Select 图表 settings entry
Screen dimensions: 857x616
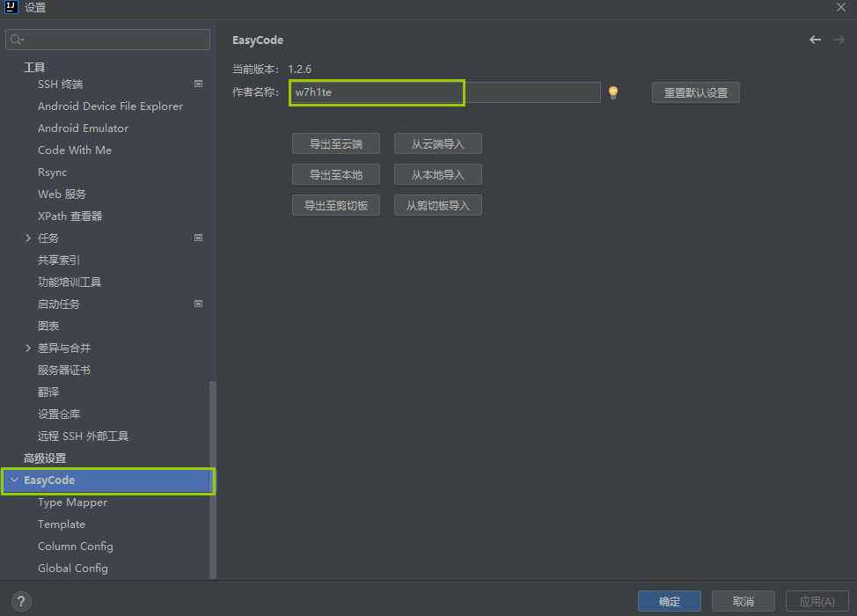tap(48, 326)
